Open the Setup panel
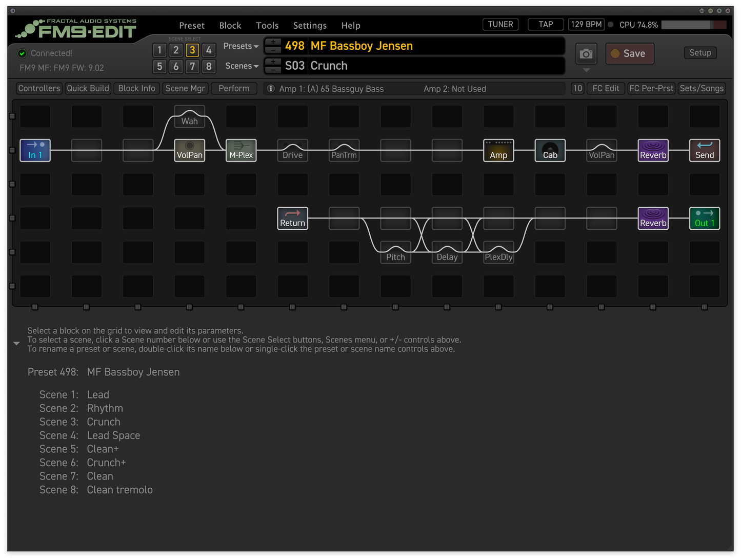 point(700,52)
